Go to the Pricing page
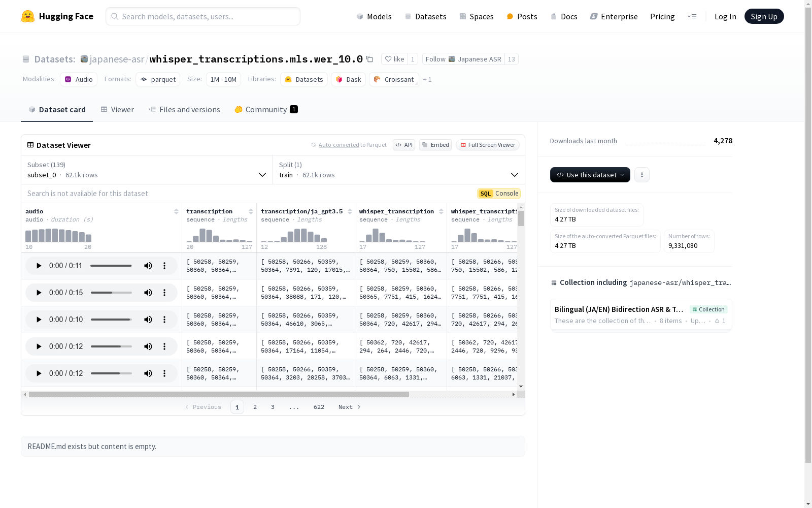The image size is (812, 508). click(x=662, y=17)
